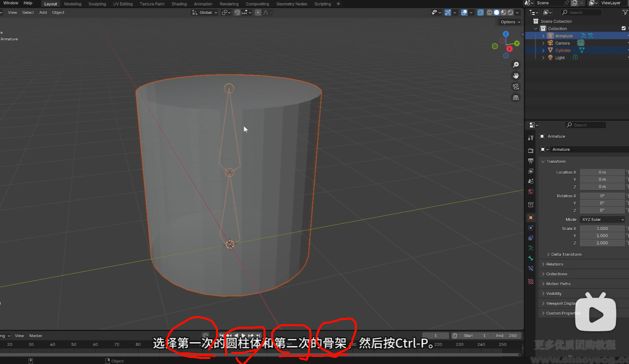Open the World properties tab
The image size is (629, 364).
pyautogui.click(x=531, y=192)
